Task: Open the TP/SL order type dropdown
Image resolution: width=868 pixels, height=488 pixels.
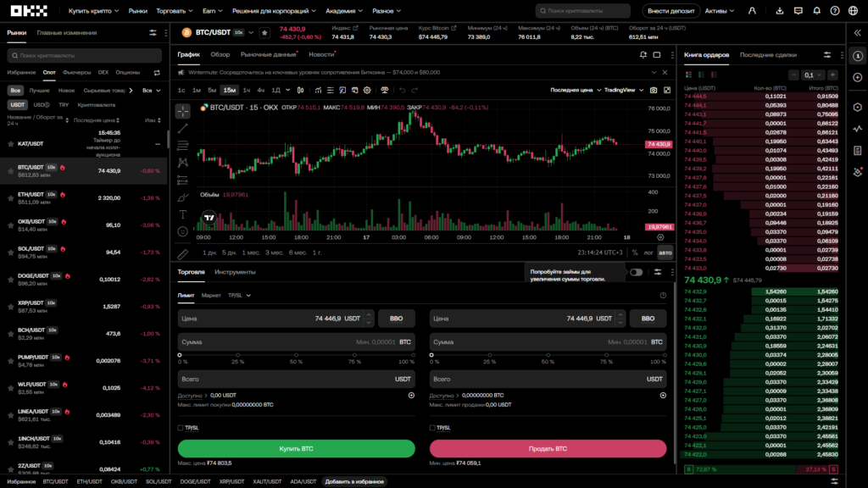Action: coord(239,296)
